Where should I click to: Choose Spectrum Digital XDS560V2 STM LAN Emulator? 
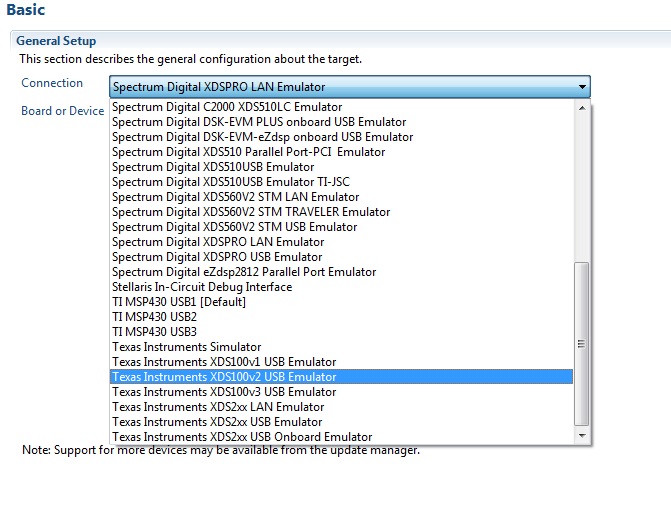click(x=341, y=197)
